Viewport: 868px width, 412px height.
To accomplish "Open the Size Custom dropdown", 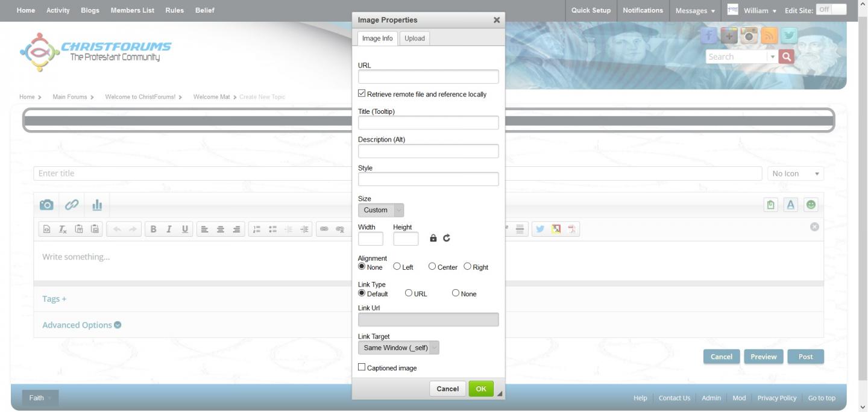I will tap(381, 210).
